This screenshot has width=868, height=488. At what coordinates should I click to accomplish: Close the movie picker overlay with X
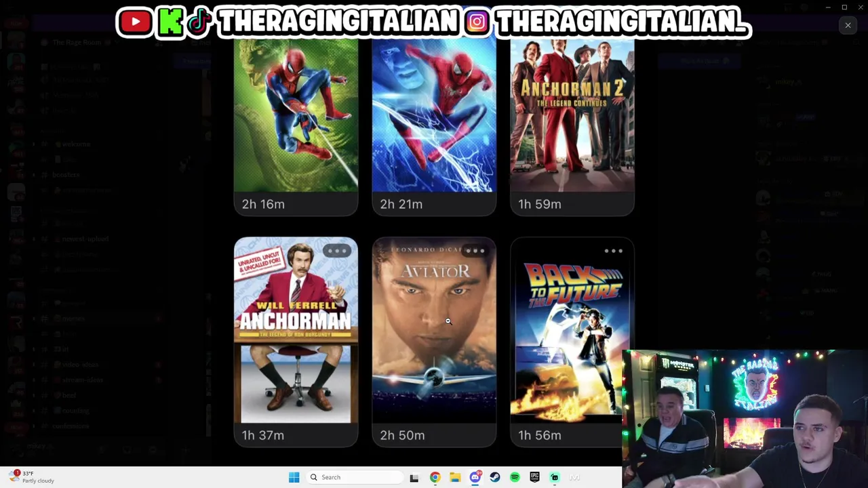pos(848,26)
